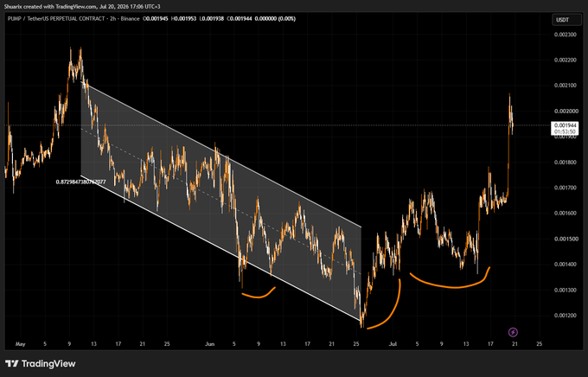The height and width of the screenshot is (377, 588).
Task: Click the Jul label on time axis
Action: pos(393,344)
